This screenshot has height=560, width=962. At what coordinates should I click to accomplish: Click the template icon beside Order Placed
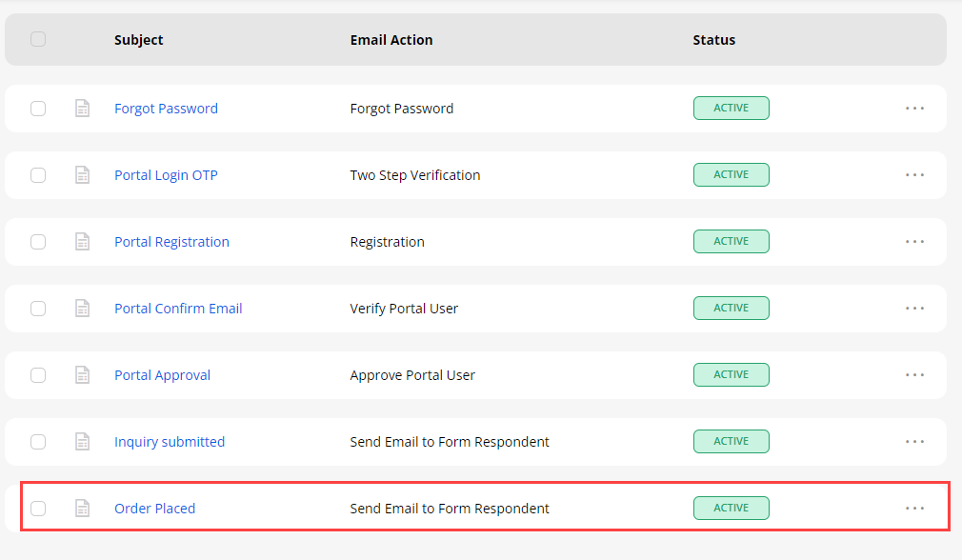pyautogui.click(x=83, y=509)
